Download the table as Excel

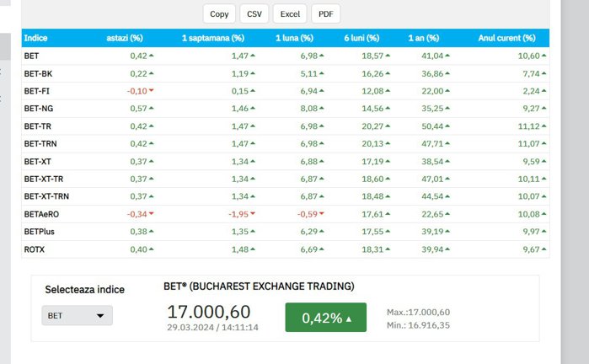tap(289, 13)
